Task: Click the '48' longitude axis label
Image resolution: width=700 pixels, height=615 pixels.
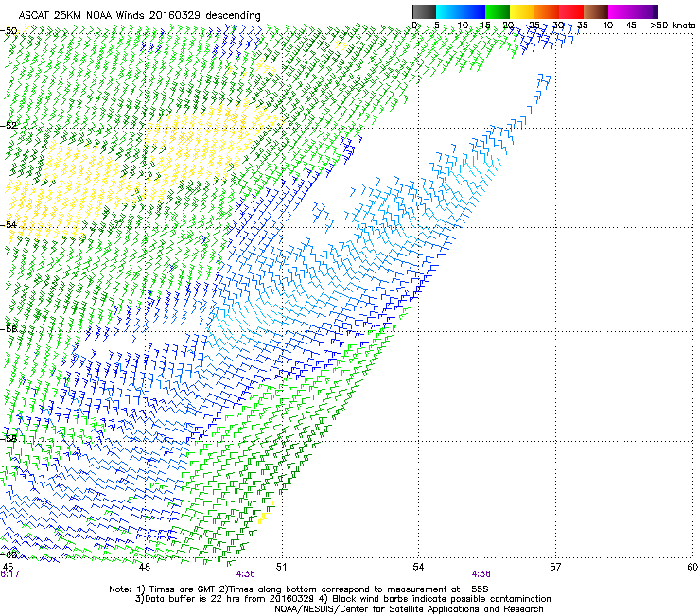Action: [144, 567]
